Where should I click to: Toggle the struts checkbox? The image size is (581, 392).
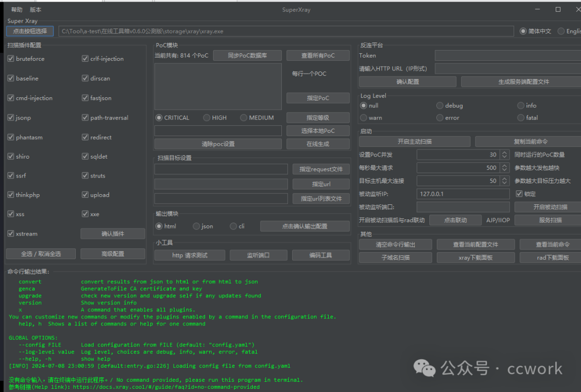[85, 176]
